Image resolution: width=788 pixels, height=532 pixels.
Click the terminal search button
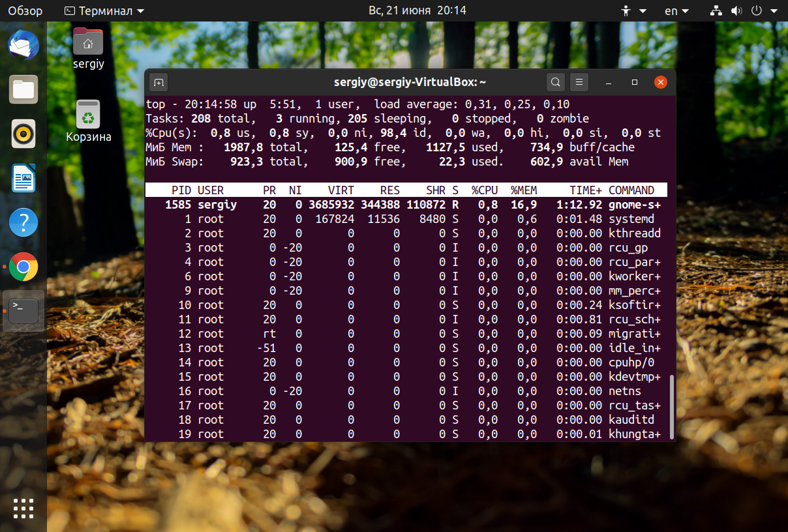(x=555, y=82)
